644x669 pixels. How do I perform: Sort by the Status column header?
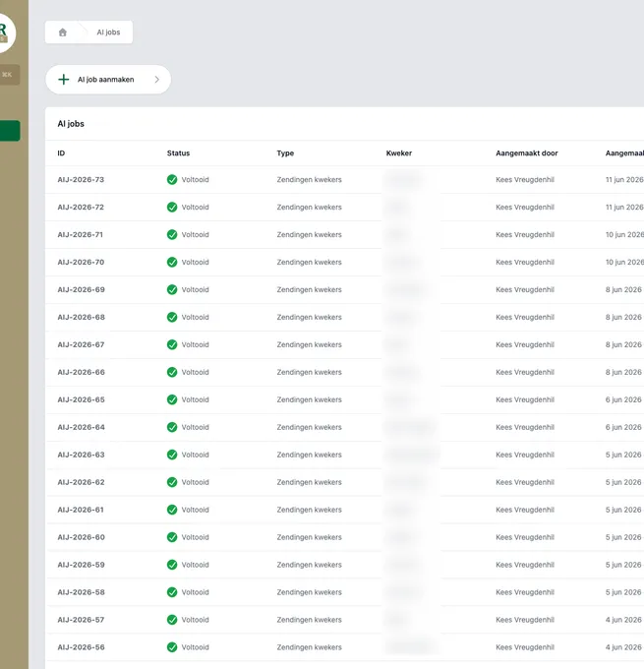click(x=178, y=153)
